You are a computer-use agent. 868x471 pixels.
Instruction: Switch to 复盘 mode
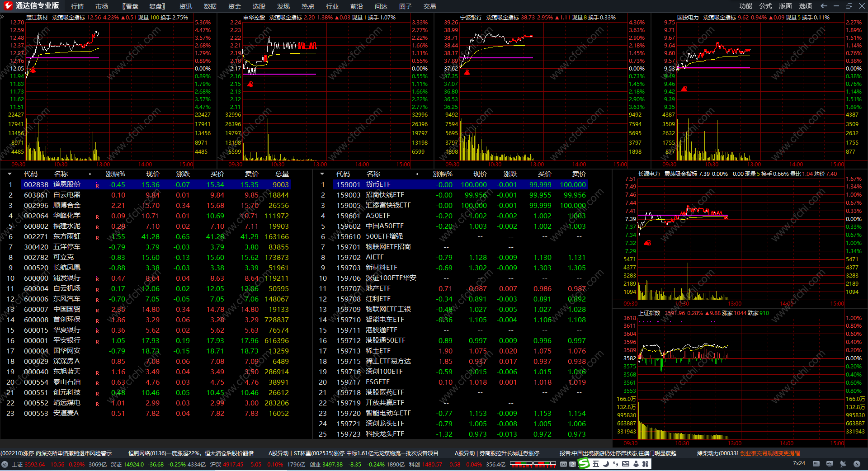pyautogui.click(x=157, y=6)
